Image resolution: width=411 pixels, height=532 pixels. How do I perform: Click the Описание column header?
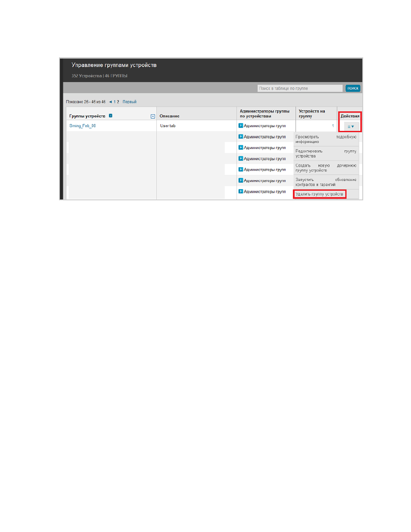(169, 116)
